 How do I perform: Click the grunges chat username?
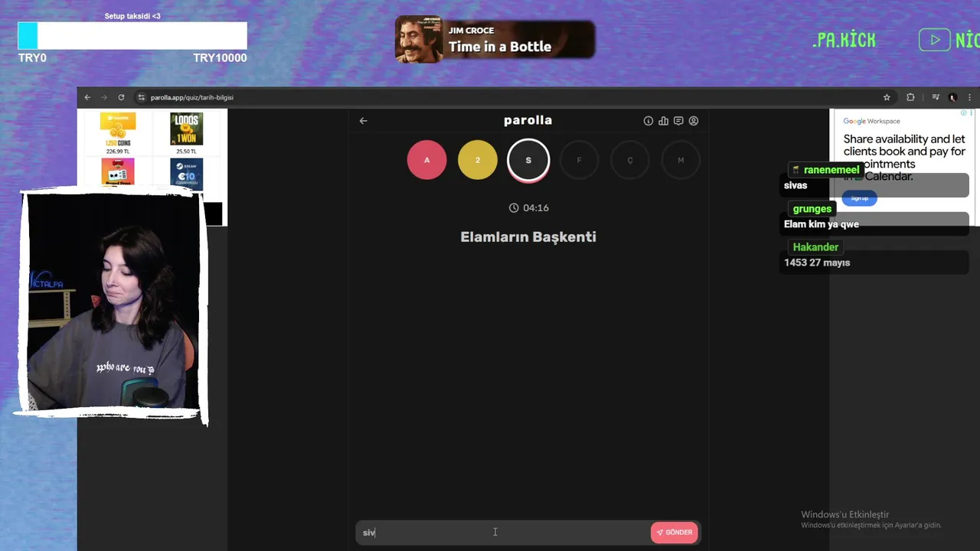pyautogui.click(x=812, y=209)
